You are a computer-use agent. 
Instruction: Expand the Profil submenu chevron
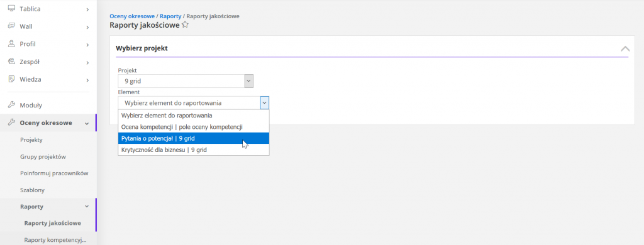click(87, 45)
